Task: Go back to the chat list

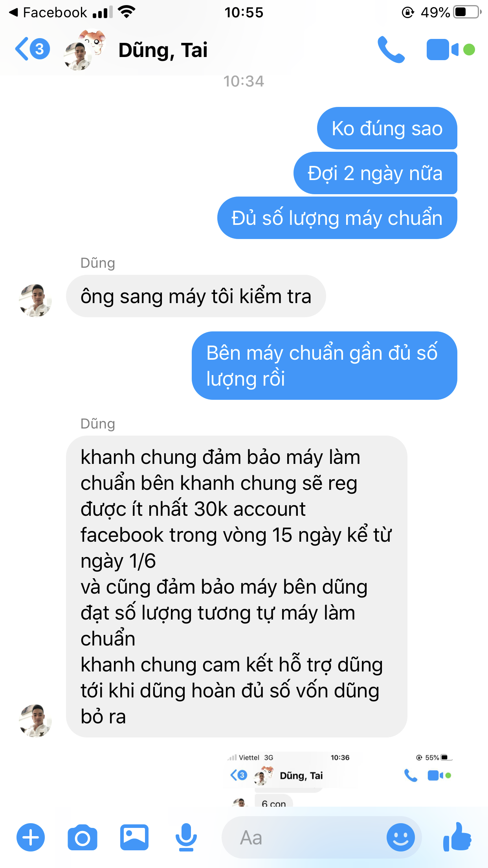Action: pos(32,49)
